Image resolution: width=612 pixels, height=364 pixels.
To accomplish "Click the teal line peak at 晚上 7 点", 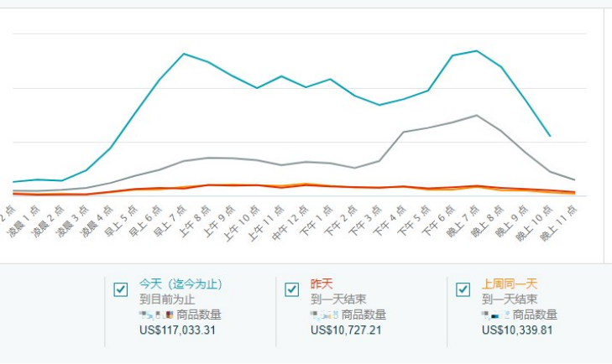I will 477,50.
